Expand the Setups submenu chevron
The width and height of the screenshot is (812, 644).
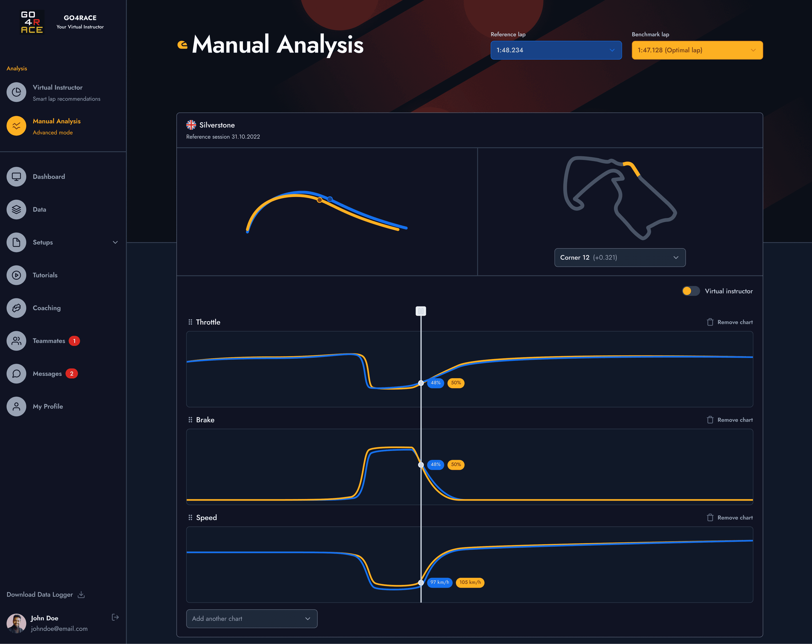coord(115,242)
